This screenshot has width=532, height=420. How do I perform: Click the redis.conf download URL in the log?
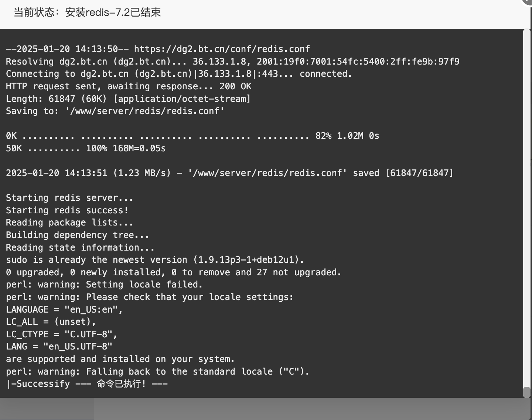[222, 49]
